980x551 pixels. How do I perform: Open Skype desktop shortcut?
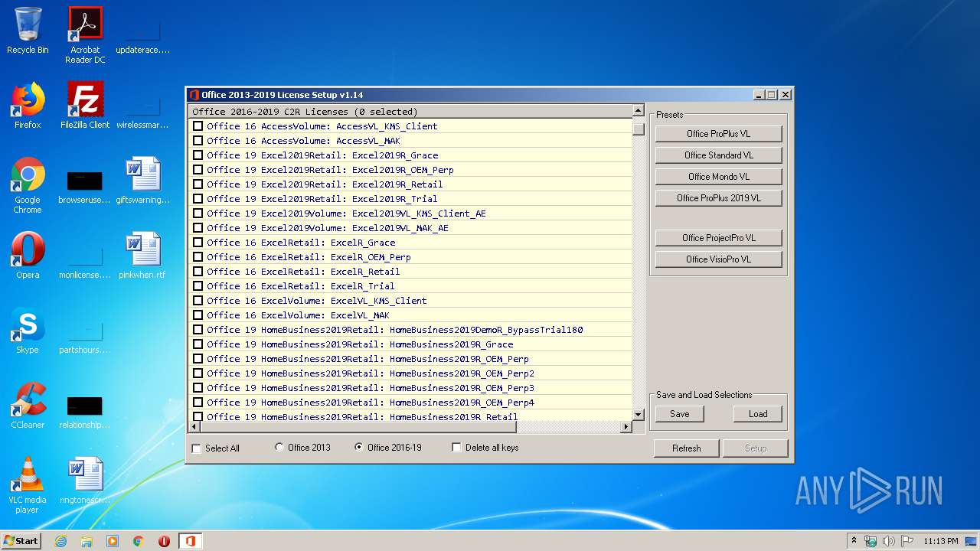coord(28,331)
